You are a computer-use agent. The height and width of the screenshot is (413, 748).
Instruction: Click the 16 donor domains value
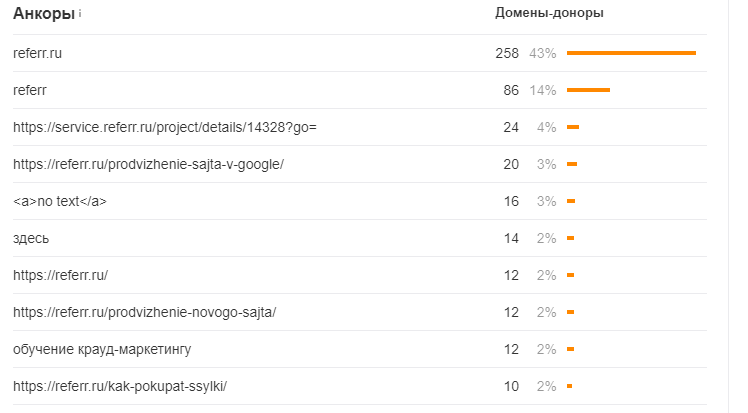[x=511, y=201]
